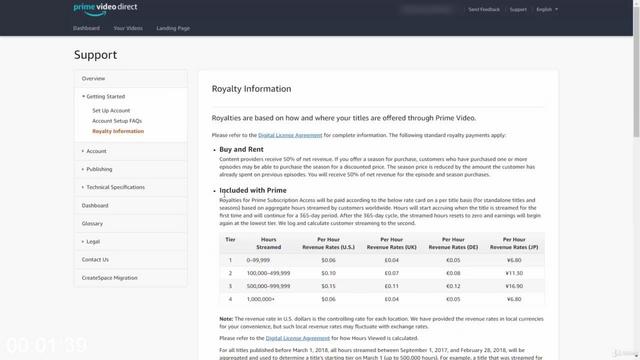Image resolution: width=640 pixels, height=360 pixels.
Task: Click the ¥11.30 JP rate cell
Action: tap(514, 273)
